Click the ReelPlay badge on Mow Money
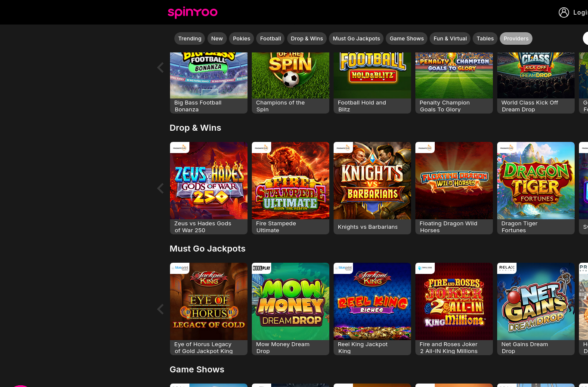588x387 pixels. 261,268
